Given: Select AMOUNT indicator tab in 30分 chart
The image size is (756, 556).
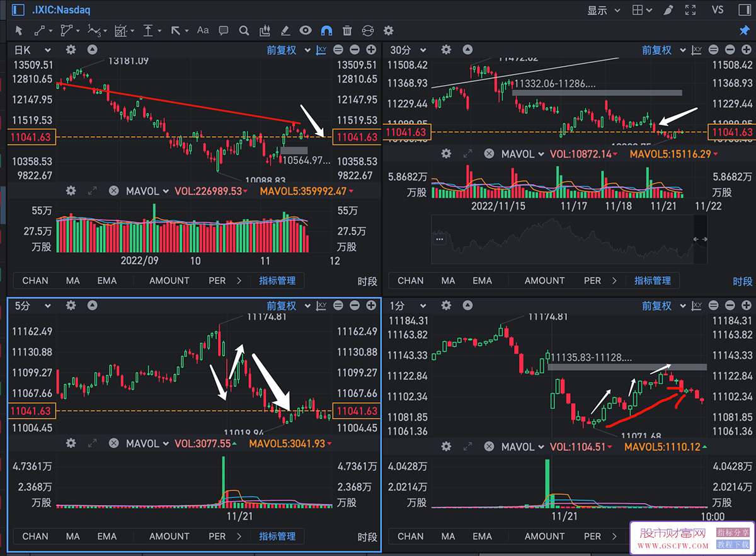Looking at the screenshot, I should (x=545, y=281).
